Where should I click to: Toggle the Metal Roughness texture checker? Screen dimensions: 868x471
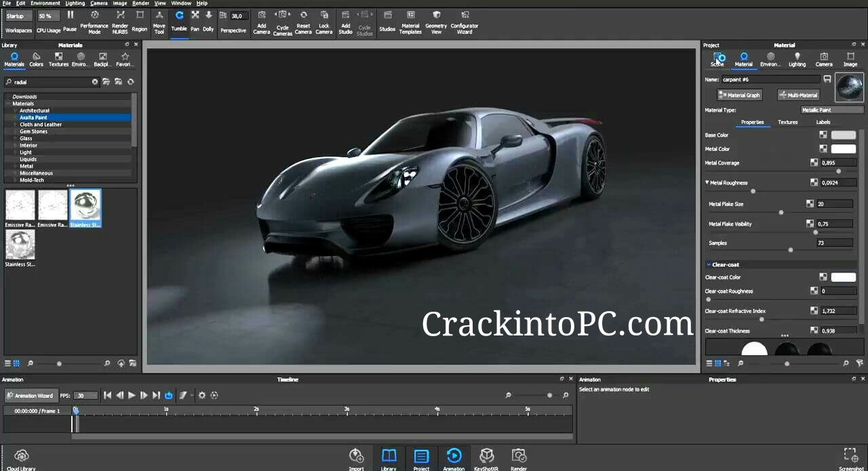click(x=814, y=182)
